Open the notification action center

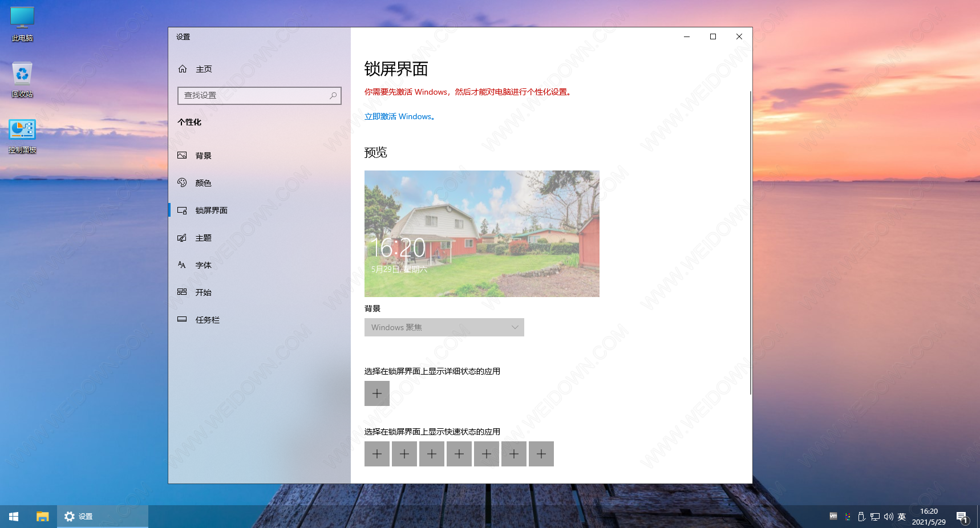(962, 517)
